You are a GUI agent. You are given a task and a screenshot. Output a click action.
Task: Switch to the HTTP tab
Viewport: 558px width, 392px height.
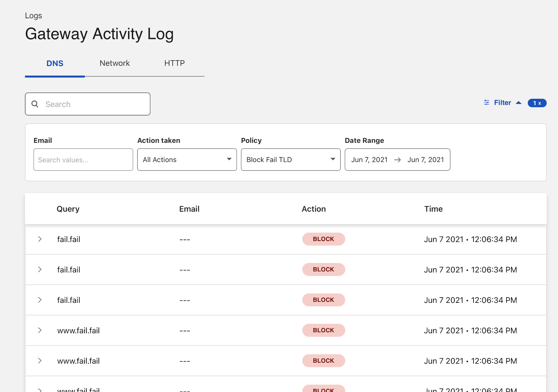click(x=174, y=63)
